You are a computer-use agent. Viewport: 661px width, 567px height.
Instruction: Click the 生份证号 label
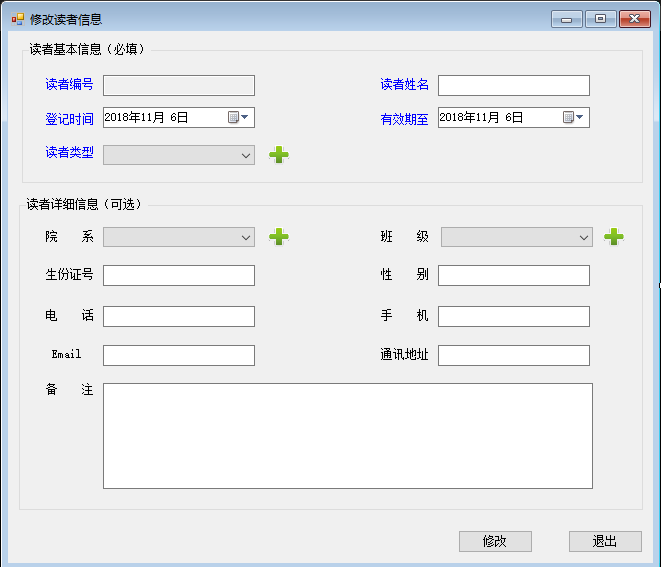69,274
